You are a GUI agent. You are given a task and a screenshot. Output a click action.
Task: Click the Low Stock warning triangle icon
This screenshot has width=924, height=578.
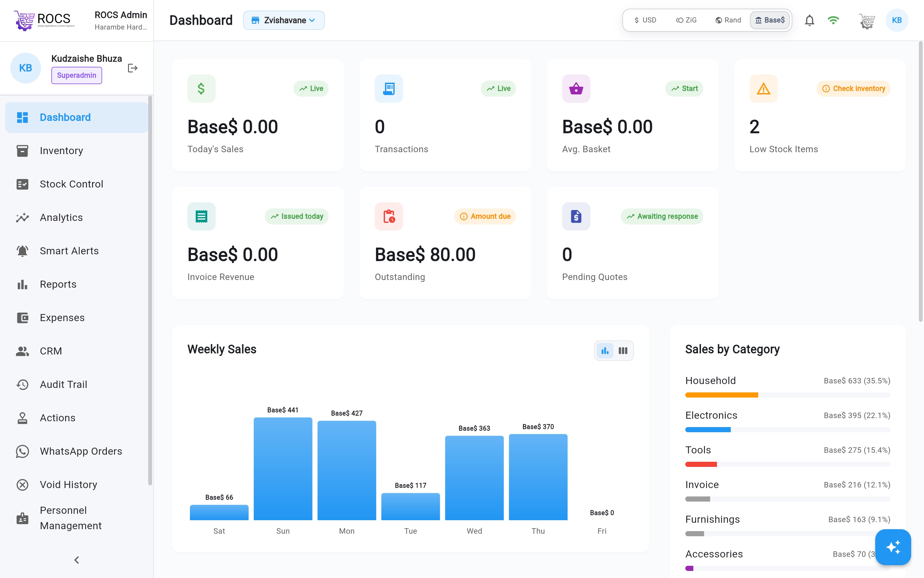point(763,88)
